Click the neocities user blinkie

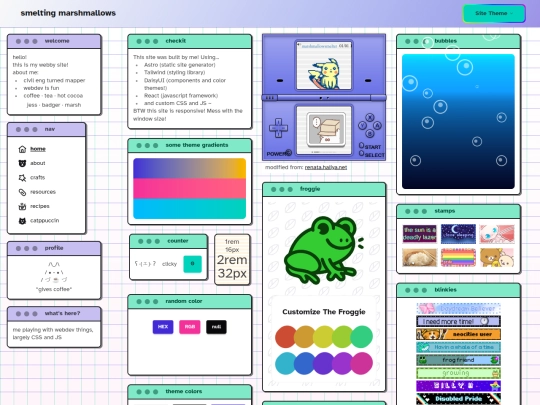(x=458, y=334)
